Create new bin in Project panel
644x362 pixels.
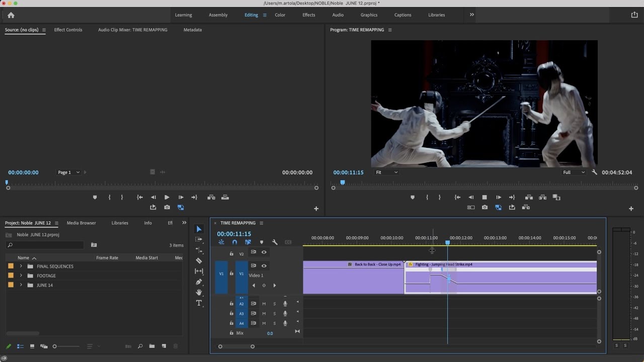[152, 346]
